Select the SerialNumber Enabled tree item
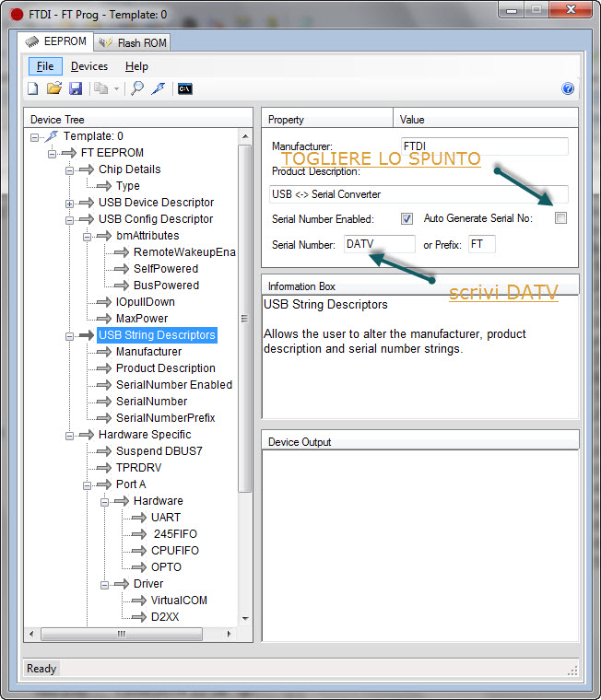Image resolution: width=601 pixels, height=700 pixels. point(174,384)
